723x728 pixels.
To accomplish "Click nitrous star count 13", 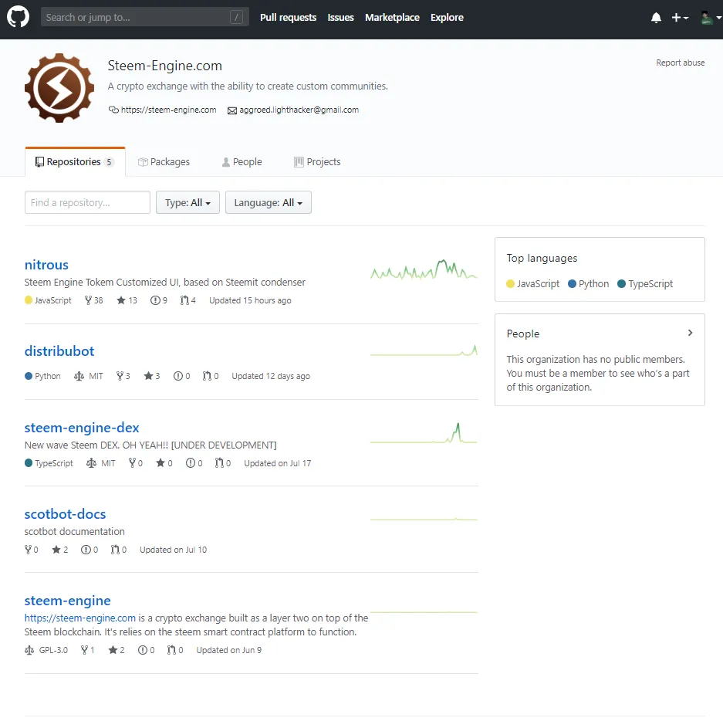I will pyautogui.click(x=127, y=300).
